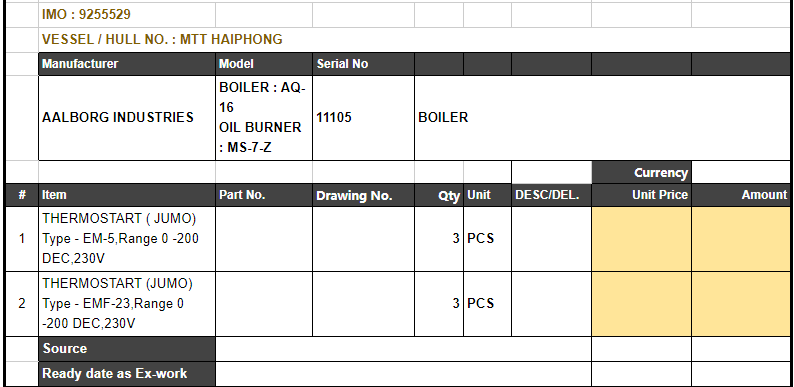The width and height of the screenshot is (794, 387).
Task: Select the AALBORG INDUSTRIES cell
Action: 127,118
